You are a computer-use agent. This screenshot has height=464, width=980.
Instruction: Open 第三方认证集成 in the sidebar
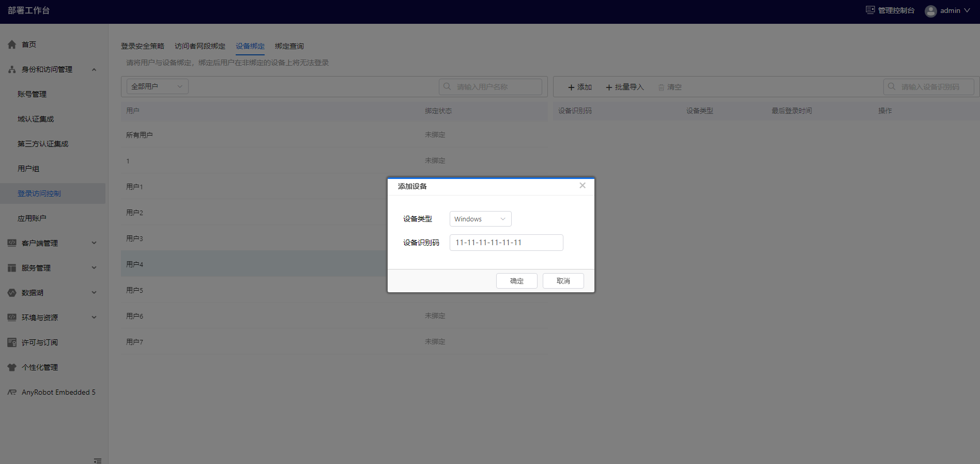(x=43, y=144)
